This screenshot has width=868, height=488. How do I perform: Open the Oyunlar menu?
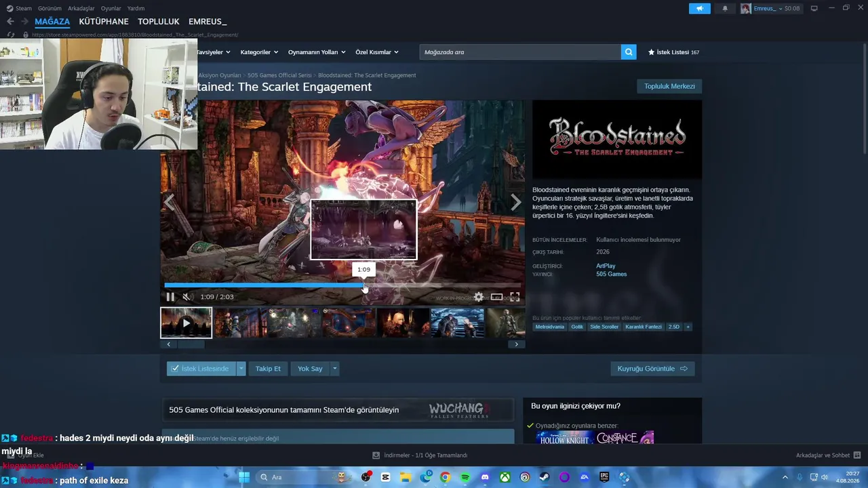tap(111, 8)
